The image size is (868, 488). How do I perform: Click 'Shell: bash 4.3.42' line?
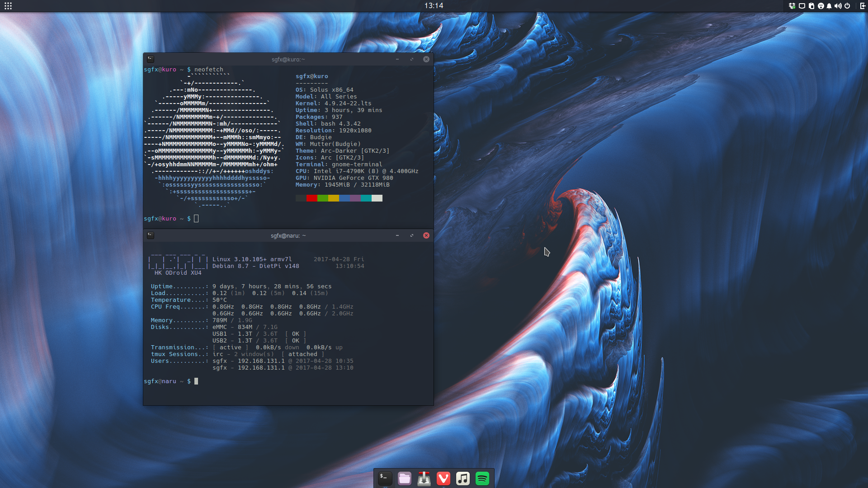pyautogui.click(x=328, y=123)
